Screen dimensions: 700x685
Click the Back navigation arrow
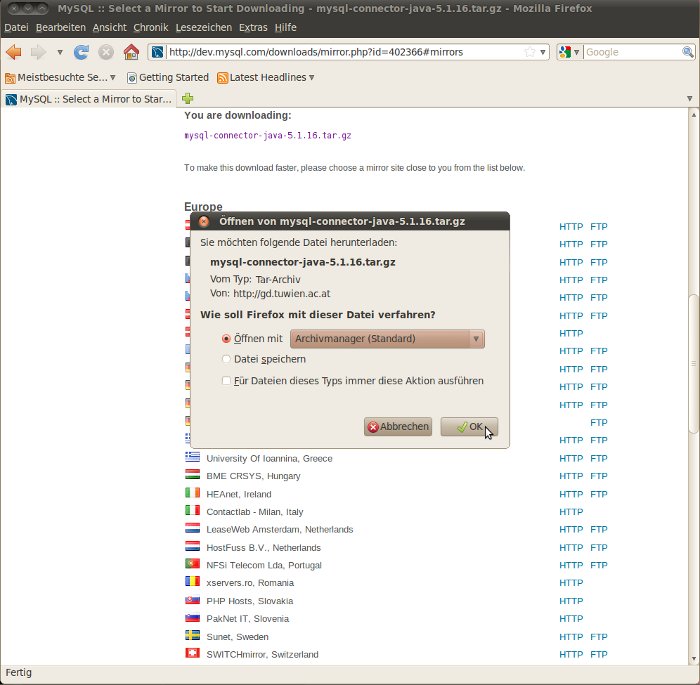14,52
